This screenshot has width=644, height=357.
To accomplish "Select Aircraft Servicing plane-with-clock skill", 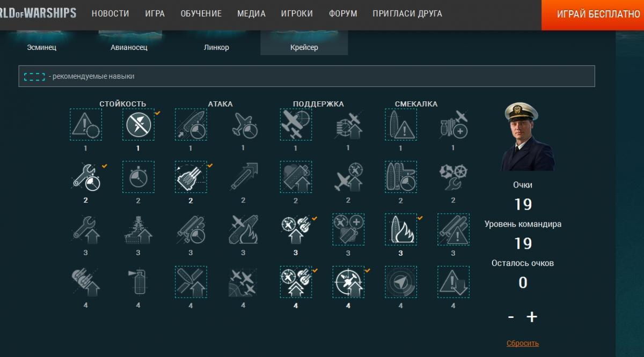I will pyautogui.click(x=244, y=125).
